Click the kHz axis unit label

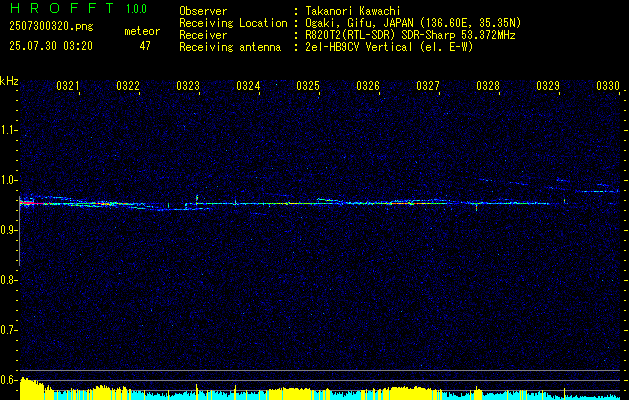9,81
